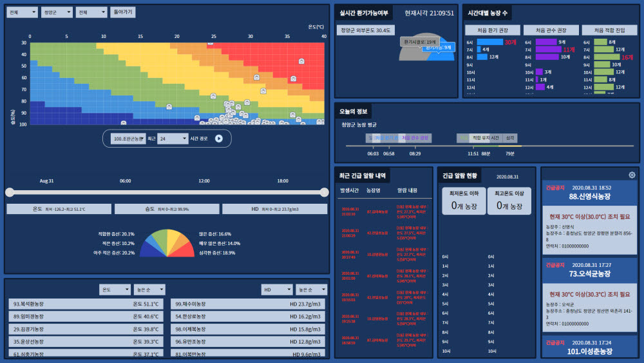Viewport: 644px width, 363px height.
Task: Select farm marker near 23°C and 95% humidity
Action: (x=197, y=117)
